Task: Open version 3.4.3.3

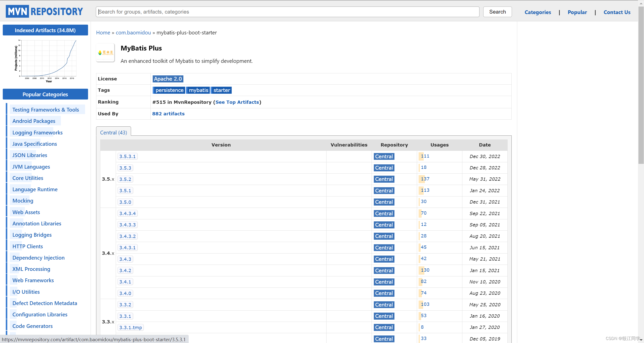Action: [128, 225]
